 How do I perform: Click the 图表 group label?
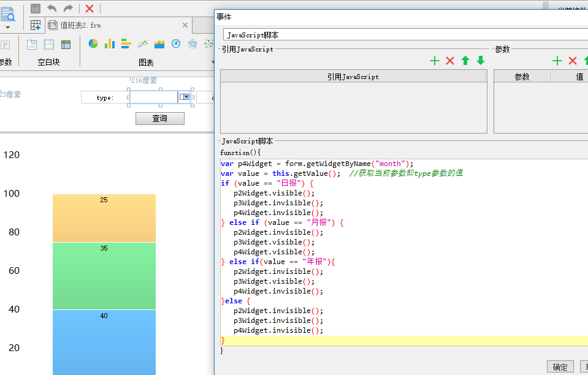pyautogui.click(x=146, y=63)
